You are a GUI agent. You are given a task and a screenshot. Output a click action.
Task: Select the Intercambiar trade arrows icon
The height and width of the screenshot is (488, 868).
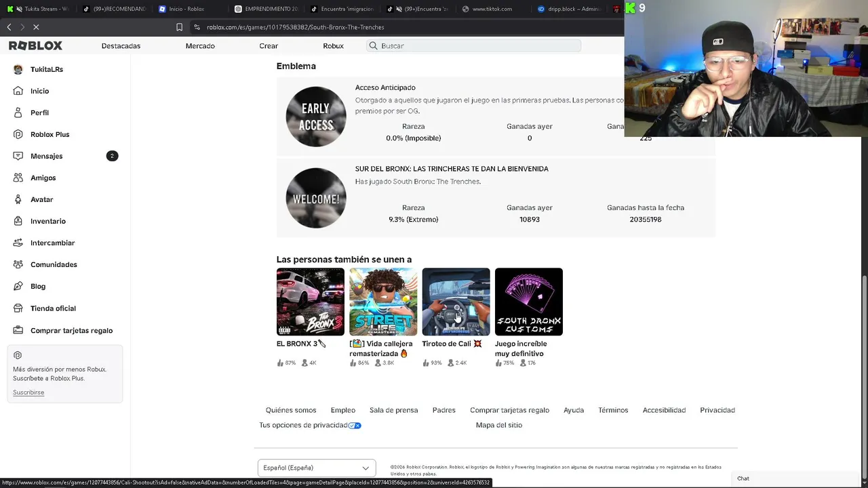tap(18, 243)
